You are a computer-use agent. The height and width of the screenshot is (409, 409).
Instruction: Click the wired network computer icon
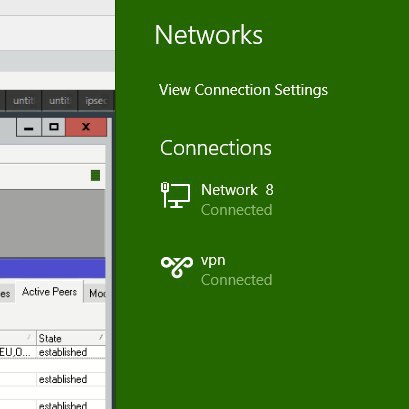coord(175,195)
